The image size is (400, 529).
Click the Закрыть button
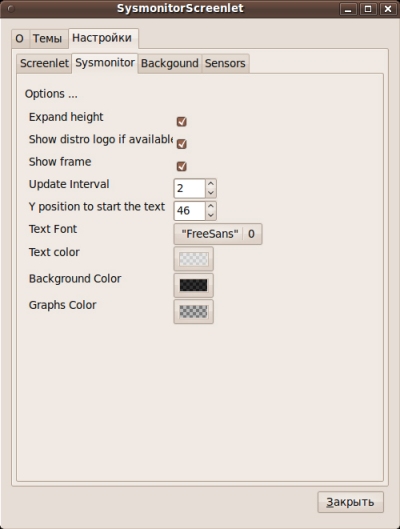(350, 502)
